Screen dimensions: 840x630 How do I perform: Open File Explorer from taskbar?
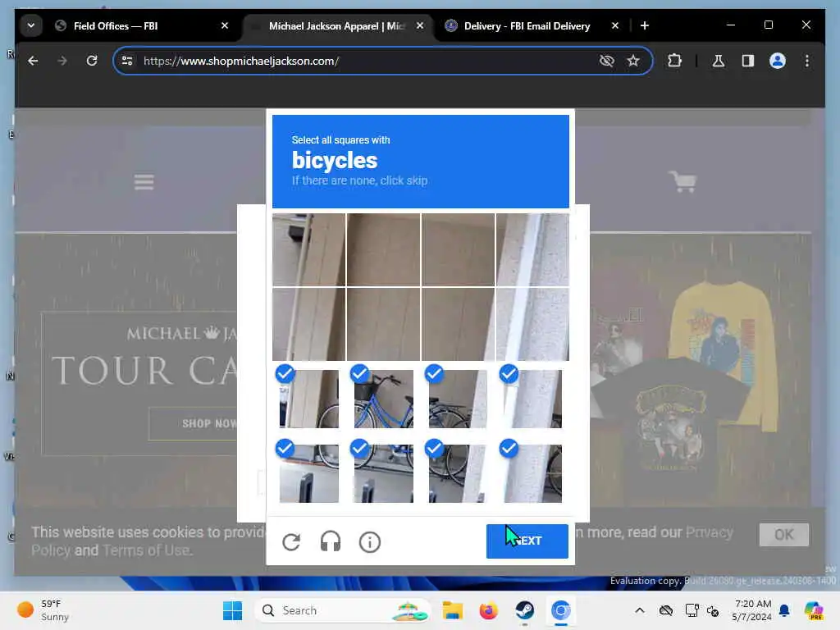452,610
